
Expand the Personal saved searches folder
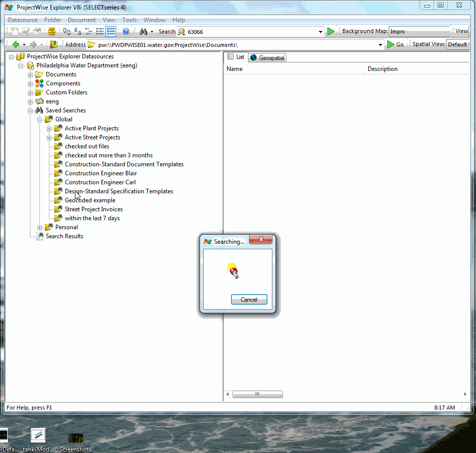[x=39, y=228]
